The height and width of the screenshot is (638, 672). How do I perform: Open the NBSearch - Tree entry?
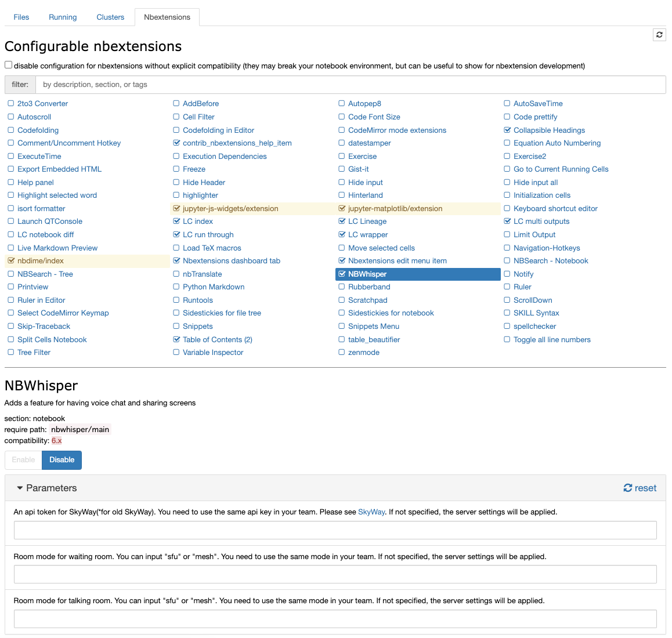point(45,274)
